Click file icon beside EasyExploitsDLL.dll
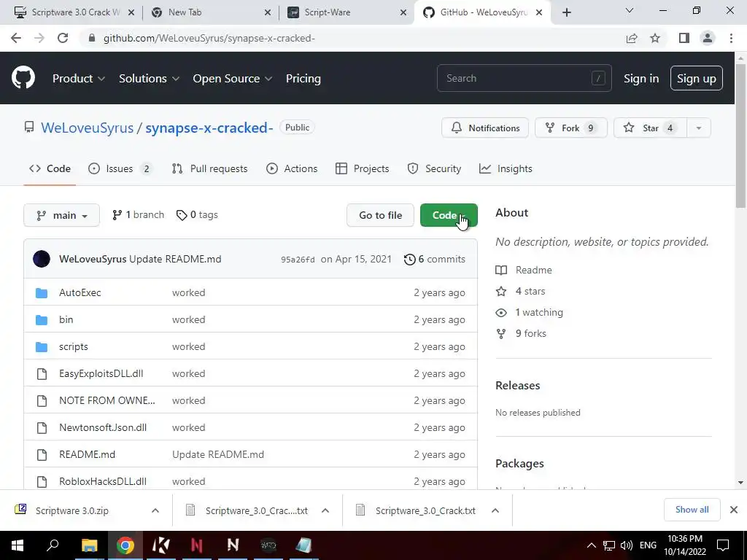This screenshot has height=560, width=747. click(x=42, y=374)
